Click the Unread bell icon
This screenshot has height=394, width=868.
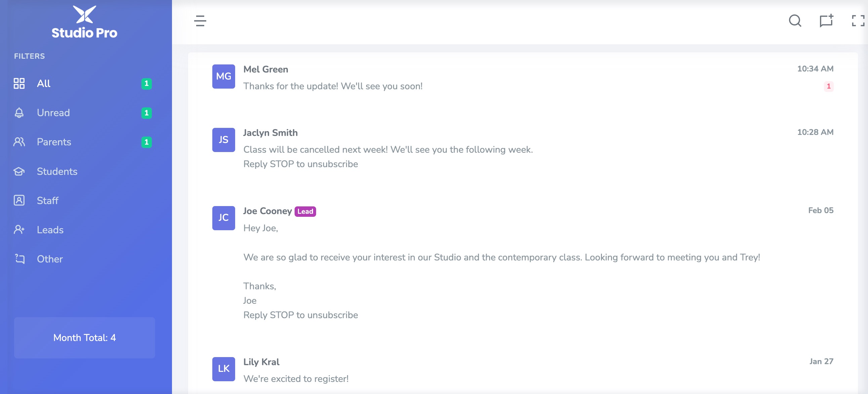[19, 113]
